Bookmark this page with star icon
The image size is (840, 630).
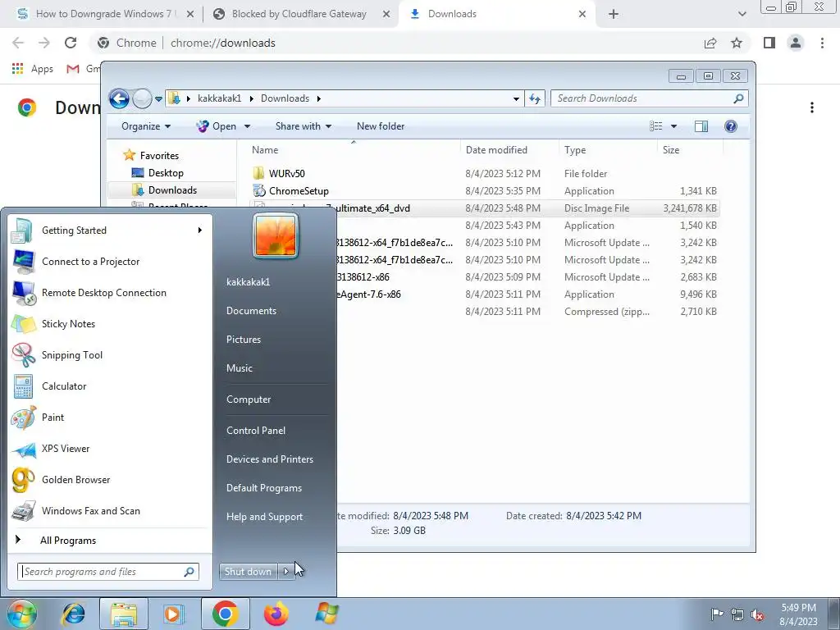[x=737, y=43]
